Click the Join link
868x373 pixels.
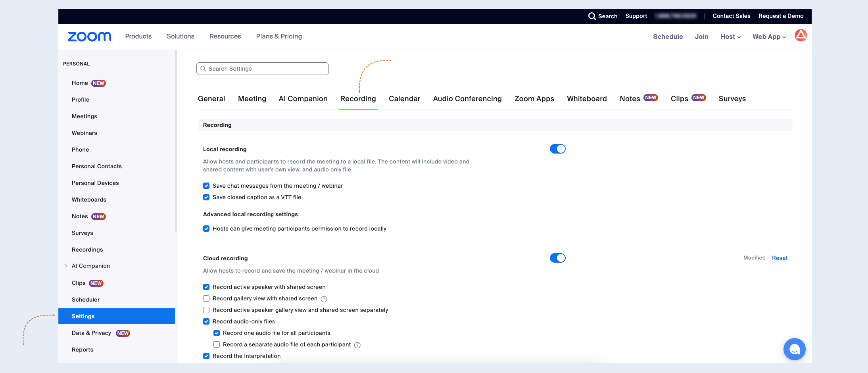701,37
